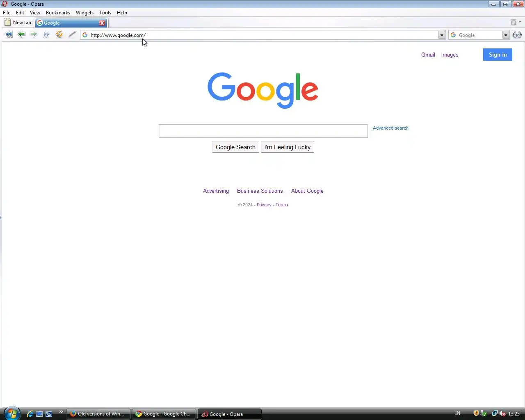Click the wand (pencil) icon in the toolbar

[x=72, y=34]
